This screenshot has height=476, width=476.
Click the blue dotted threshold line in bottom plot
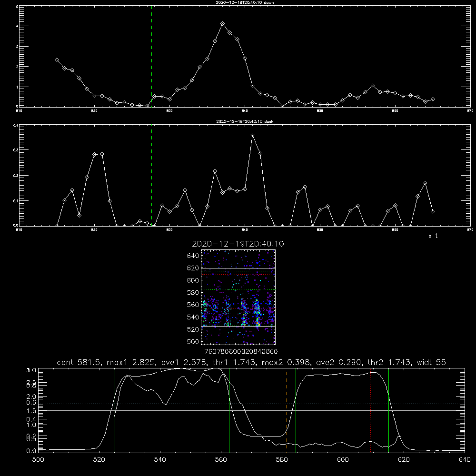tap(251, 404)
